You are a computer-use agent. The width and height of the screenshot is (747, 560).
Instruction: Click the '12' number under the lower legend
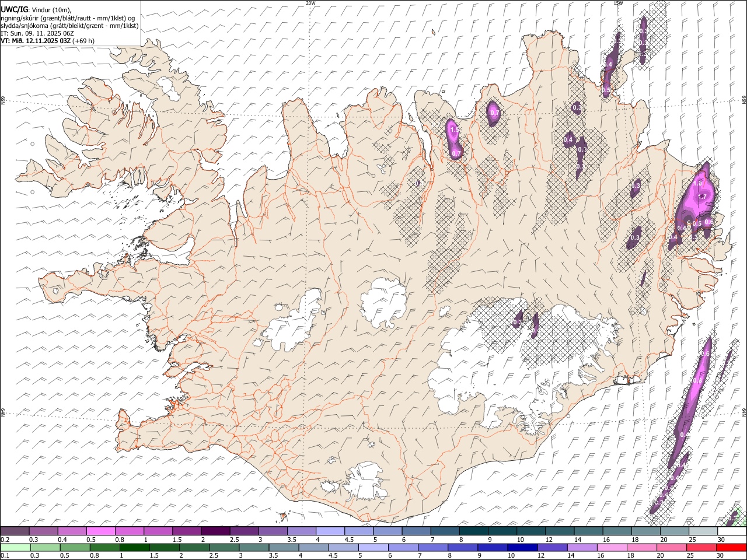point(541,555)
